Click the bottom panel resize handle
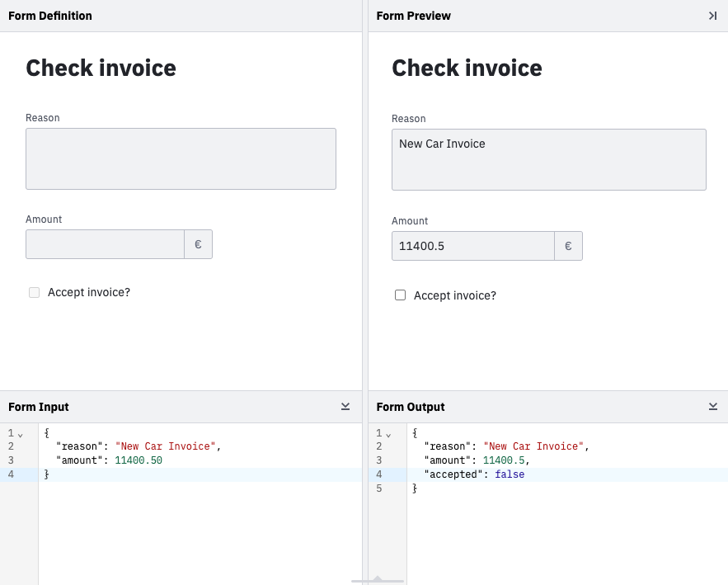Image resolution: width=728 pixels, height=585 pixels. tap(378, 580)
